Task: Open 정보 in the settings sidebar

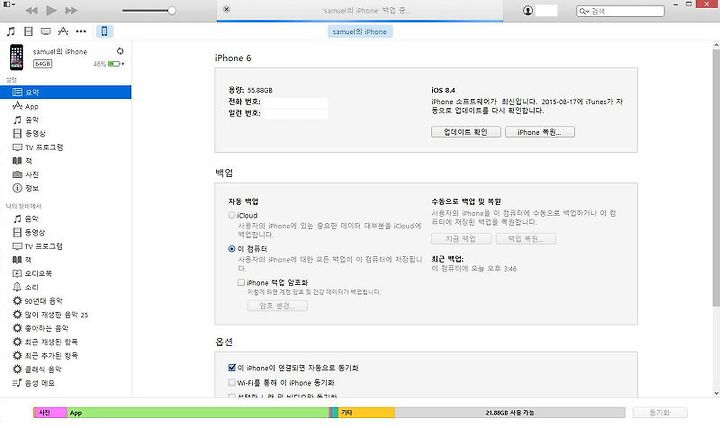Action: [x=66, y=188]
